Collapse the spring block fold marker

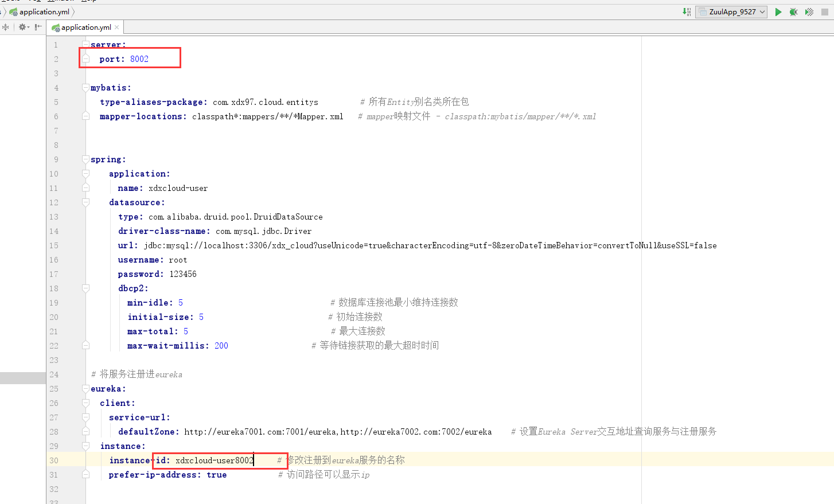85,159
